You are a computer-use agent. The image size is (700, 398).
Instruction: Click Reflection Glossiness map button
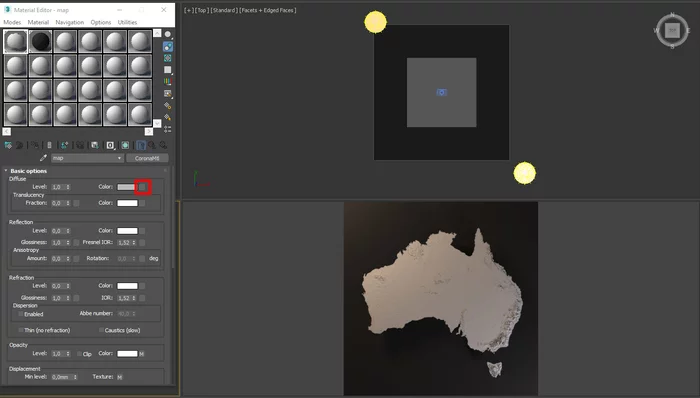tap(76, 242)
